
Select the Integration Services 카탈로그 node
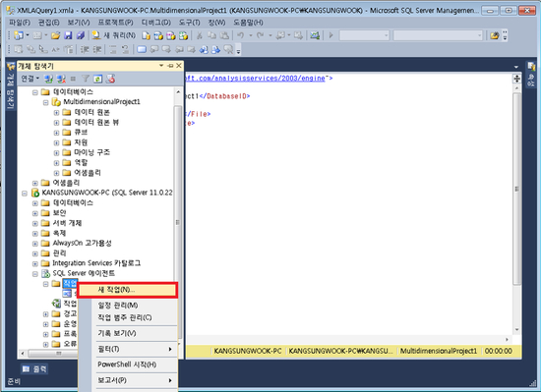pyautogui.click(x=96, y=263)
